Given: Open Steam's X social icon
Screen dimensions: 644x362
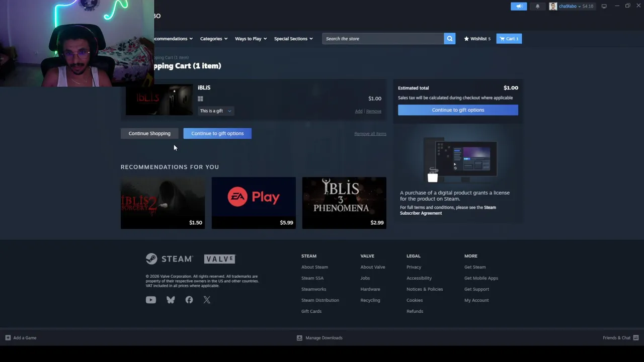Looking at the screenshot, I should [207, 300].
